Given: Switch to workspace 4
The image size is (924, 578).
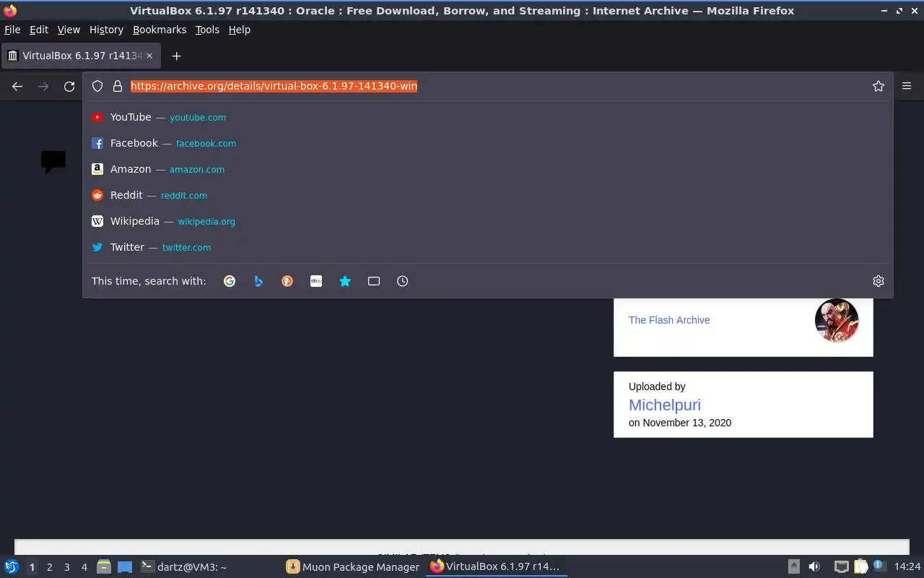Looking at the screenshot, I should coord(84,567).
